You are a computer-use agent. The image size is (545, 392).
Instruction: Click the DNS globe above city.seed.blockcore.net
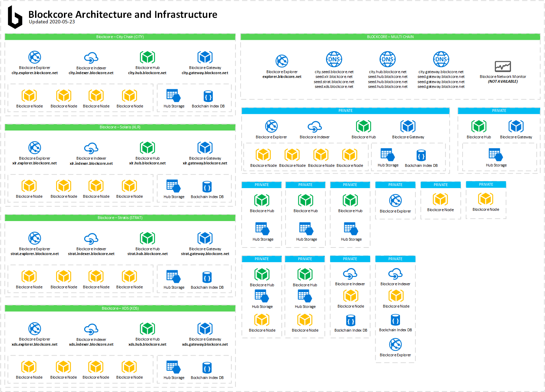click(334, 59)
